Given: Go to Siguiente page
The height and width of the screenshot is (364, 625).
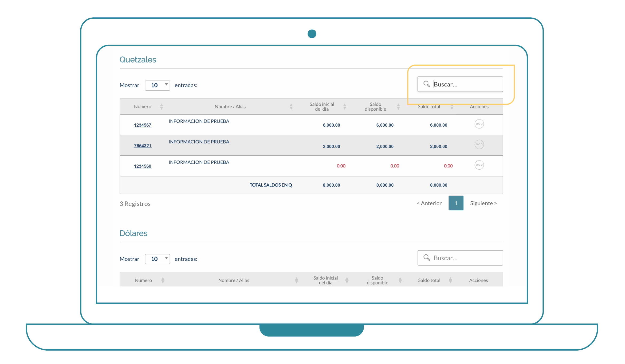Looking at the screenshot, I should (x=483, y=203).
